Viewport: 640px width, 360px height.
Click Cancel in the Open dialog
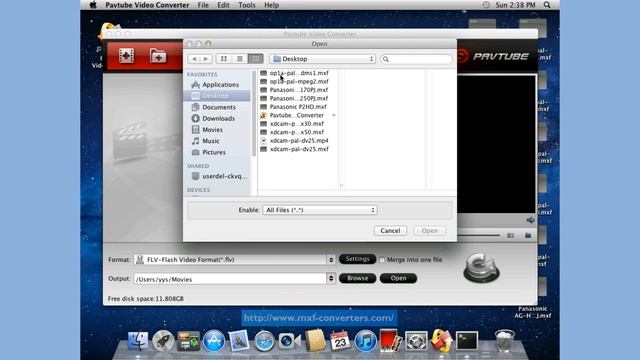(x=390, y=231)
